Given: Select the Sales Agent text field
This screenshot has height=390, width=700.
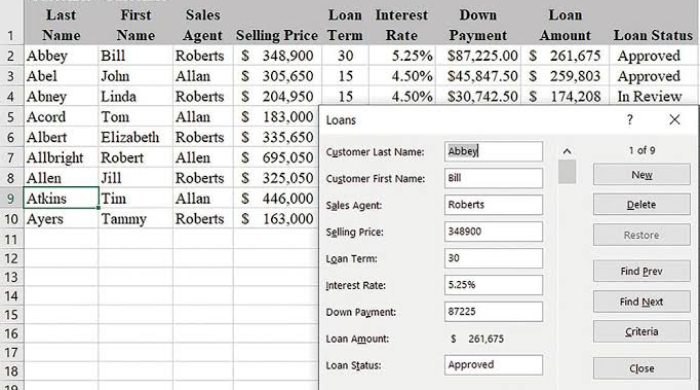Looking at the screenshot, I should click(x=493, y=205).
